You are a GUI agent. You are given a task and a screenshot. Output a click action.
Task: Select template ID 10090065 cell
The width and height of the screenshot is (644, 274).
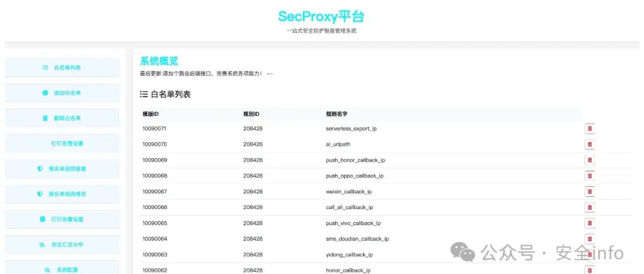(x=155, y=223)
